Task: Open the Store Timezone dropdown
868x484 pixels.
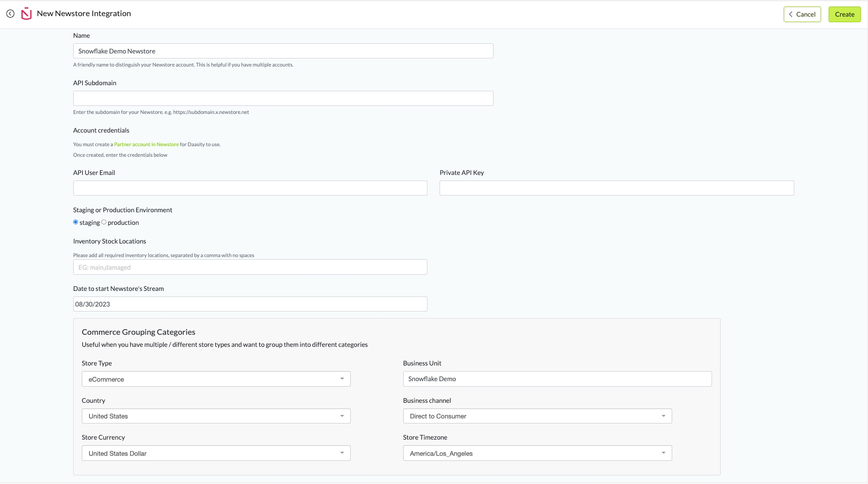Action: click(537, 453)
